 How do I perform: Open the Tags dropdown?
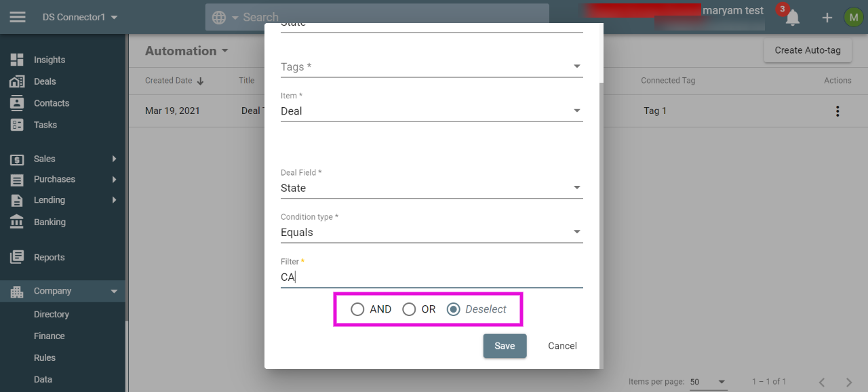pos(431,66)
